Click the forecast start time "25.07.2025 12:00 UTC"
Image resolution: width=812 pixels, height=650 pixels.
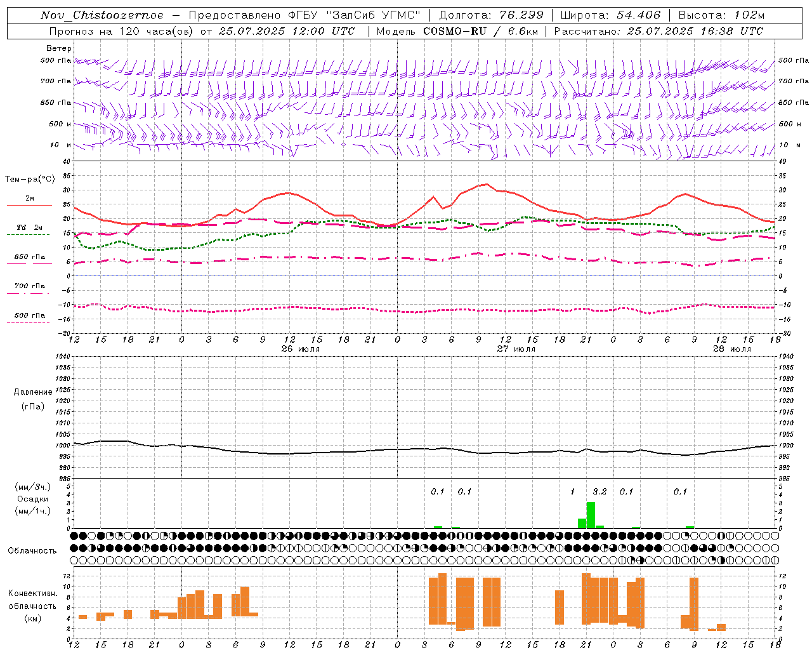point(287,31)
